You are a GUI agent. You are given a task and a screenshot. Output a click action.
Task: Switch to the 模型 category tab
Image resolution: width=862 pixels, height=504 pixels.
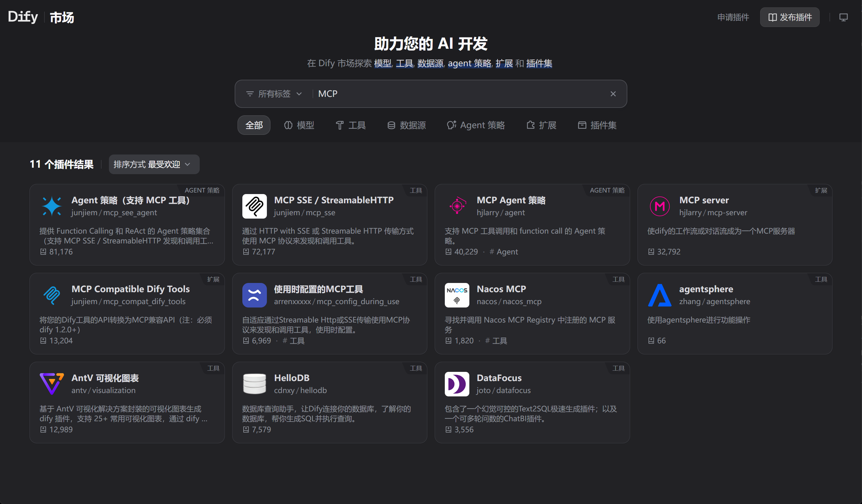(x=299, y=125)
